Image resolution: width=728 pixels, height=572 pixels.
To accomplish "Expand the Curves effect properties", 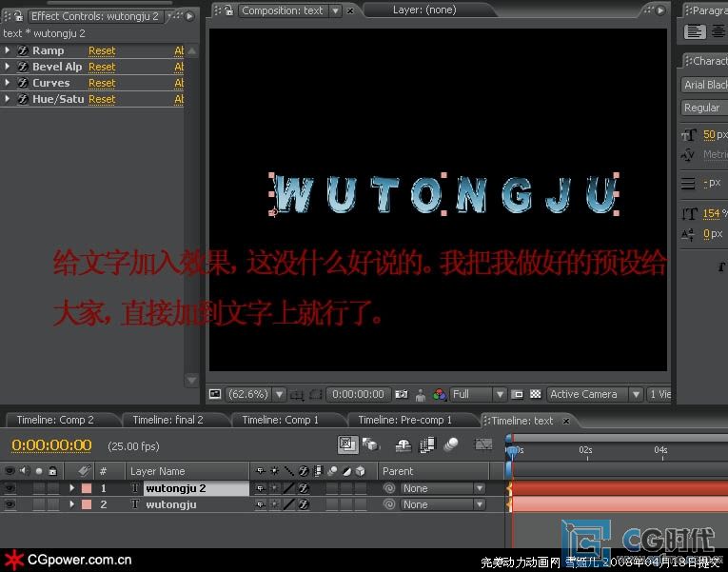I will pyautogui.click(x=8, y=82).
